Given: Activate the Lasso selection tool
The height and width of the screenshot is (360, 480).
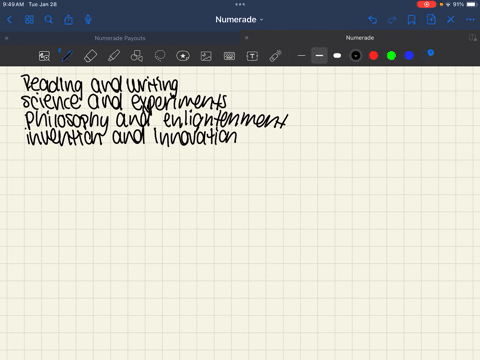Looking at the screenshot, I should [x=160, y=56].
